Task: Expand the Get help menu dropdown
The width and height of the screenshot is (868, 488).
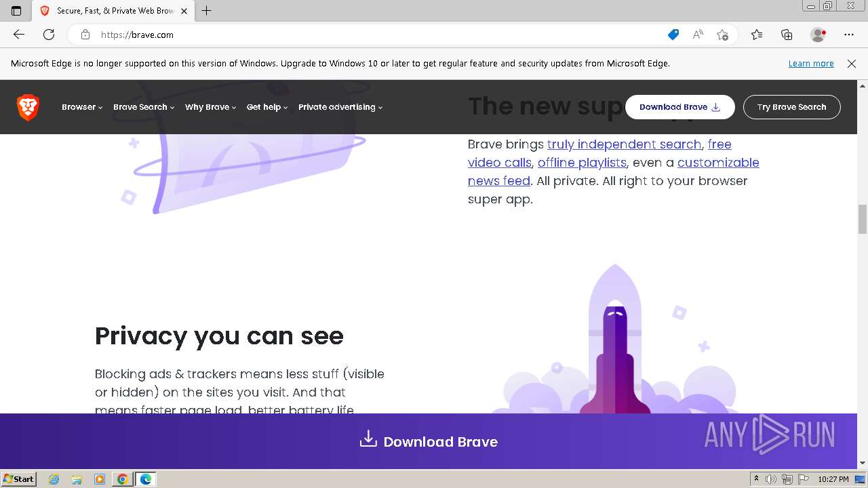Action: tap(267, 107)
